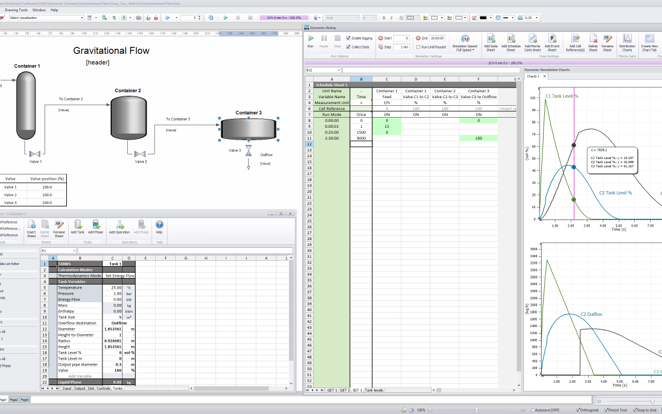
Task: Click Add Schedule Sheet icon
Action: (x=511, y=43)
